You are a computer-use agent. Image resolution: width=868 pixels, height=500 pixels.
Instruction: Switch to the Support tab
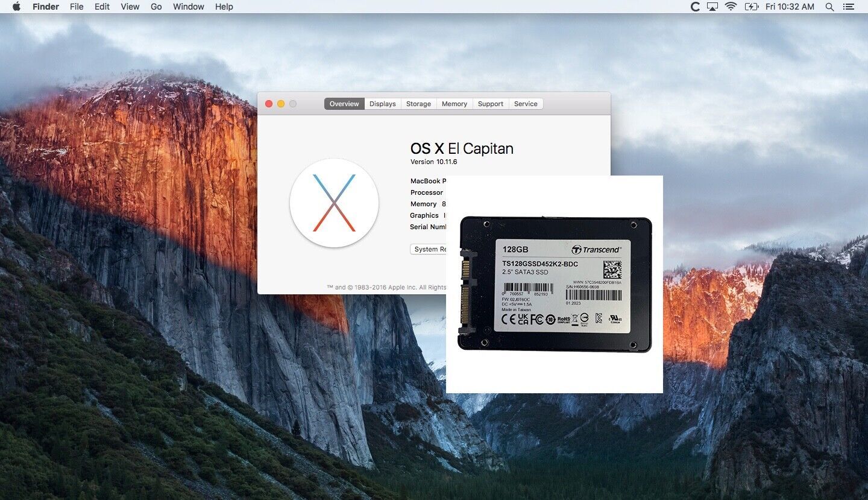[x=491, y=104]
